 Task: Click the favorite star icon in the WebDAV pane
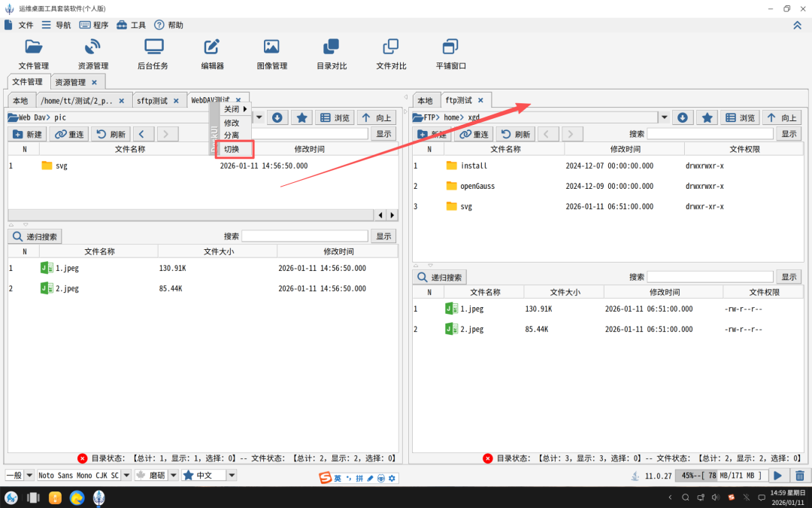pyautogui.click(x=301, y=117)
